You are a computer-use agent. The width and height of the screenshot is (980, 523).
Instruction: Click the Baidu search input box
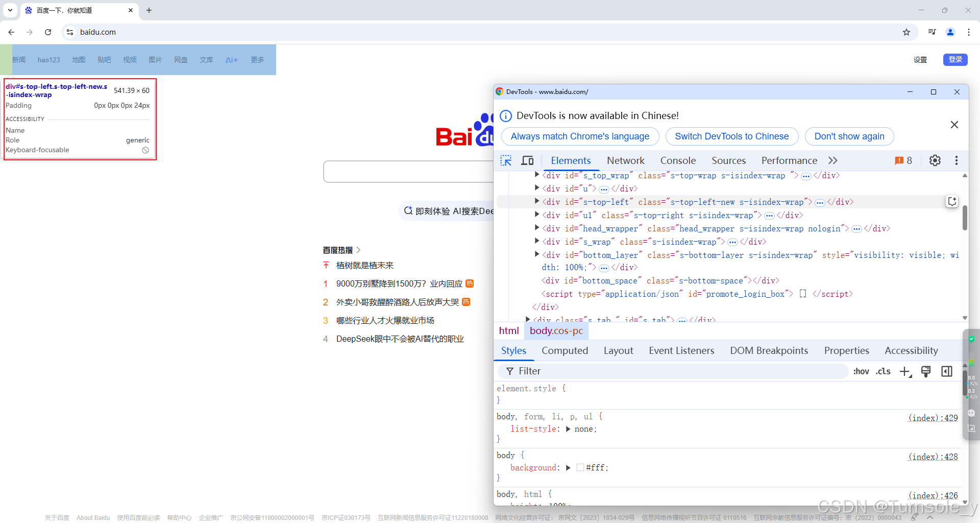[x=408, y=172]
